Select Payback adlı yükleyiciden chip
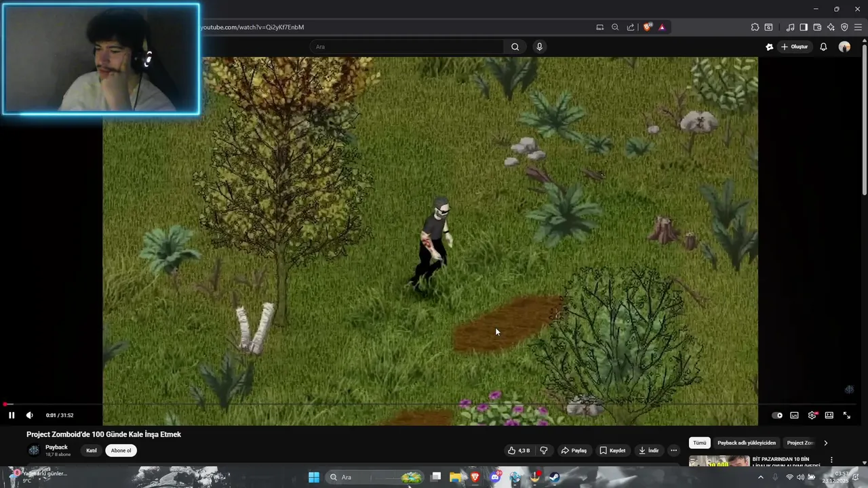The height and width of the screenshot is (488, 868). pos(747,443)
